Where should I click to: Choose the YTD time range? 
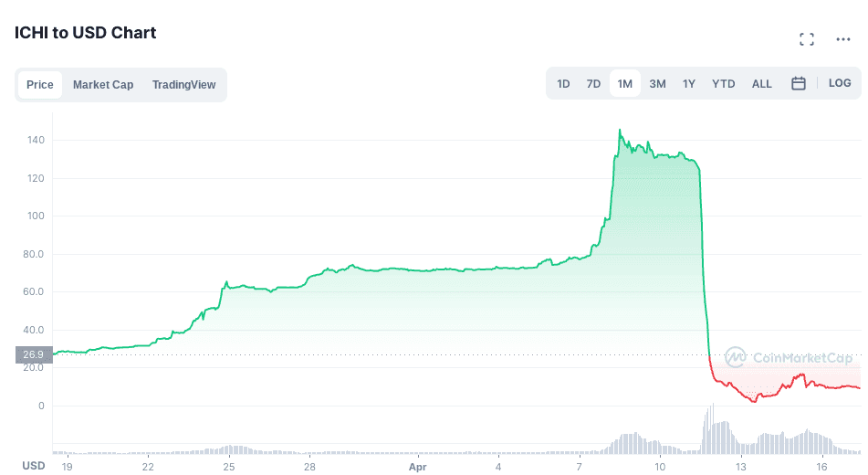click(x=724, y=84)
